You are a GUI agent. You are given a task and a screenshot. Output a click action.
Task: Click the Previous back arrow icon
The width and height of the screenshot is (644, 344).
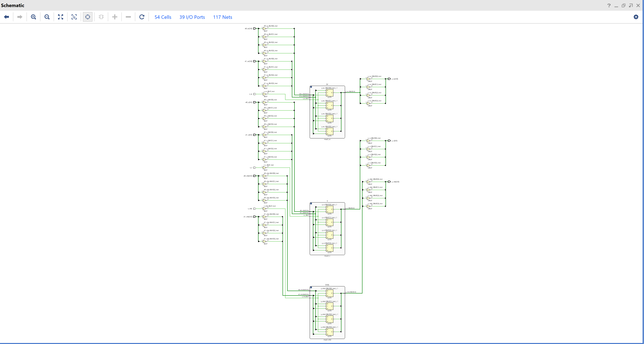[x=6, y=17]
